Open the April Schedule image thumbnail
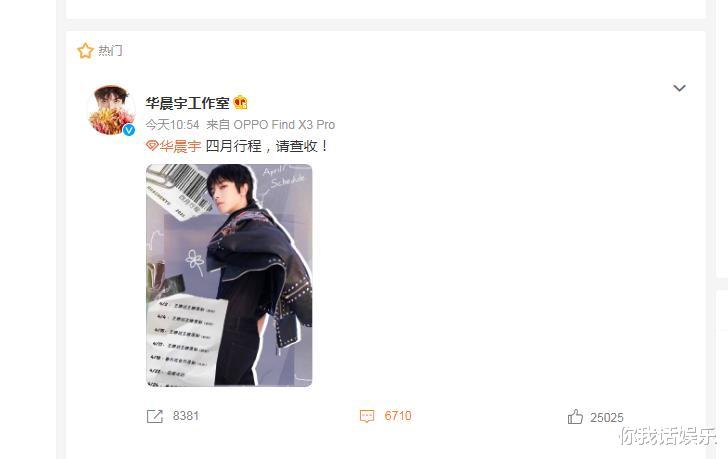 pyautogui.click(x=229, y=275)
